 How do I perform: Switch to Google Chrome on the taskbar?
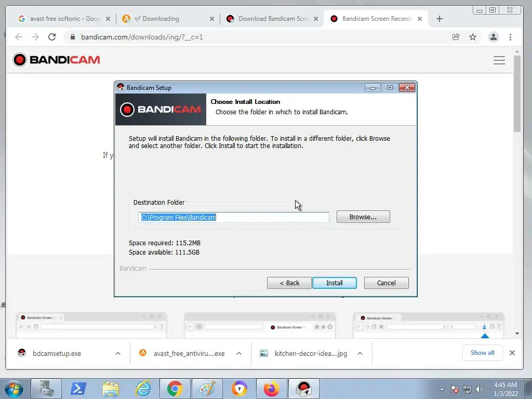(x=175, y=389)
